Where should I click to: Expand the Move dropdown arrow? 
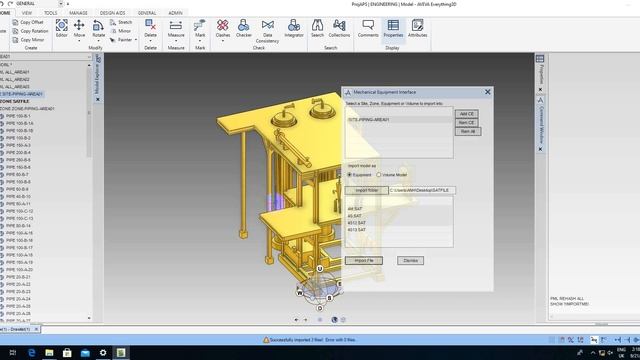click(x=79, y=41)
